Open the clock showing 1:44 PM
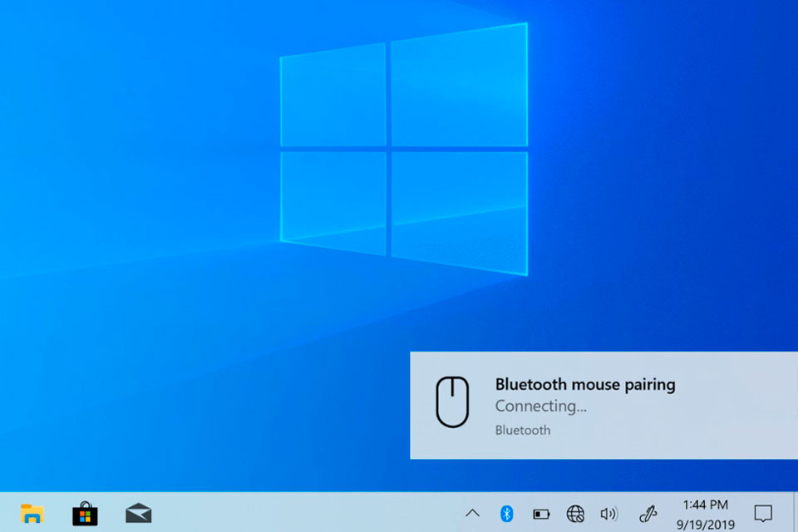The height and width of the screenshot is (532, 798). pos(706,505)
